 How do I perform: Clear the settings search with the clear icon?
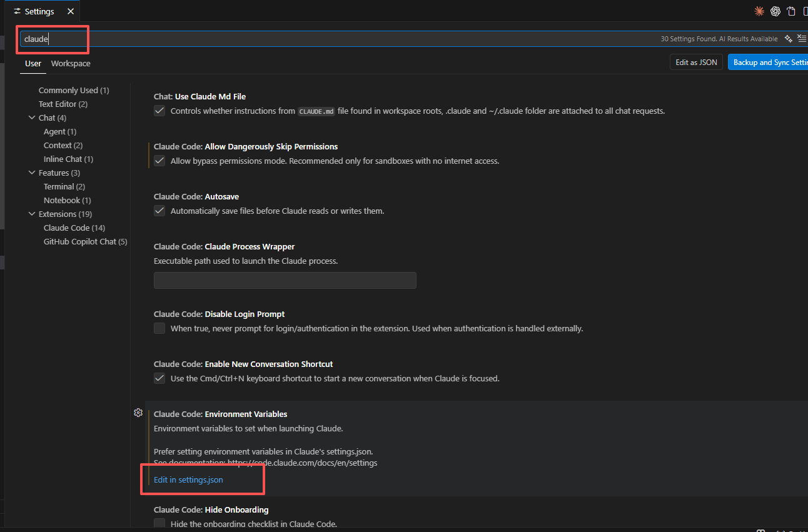(802, 39)
